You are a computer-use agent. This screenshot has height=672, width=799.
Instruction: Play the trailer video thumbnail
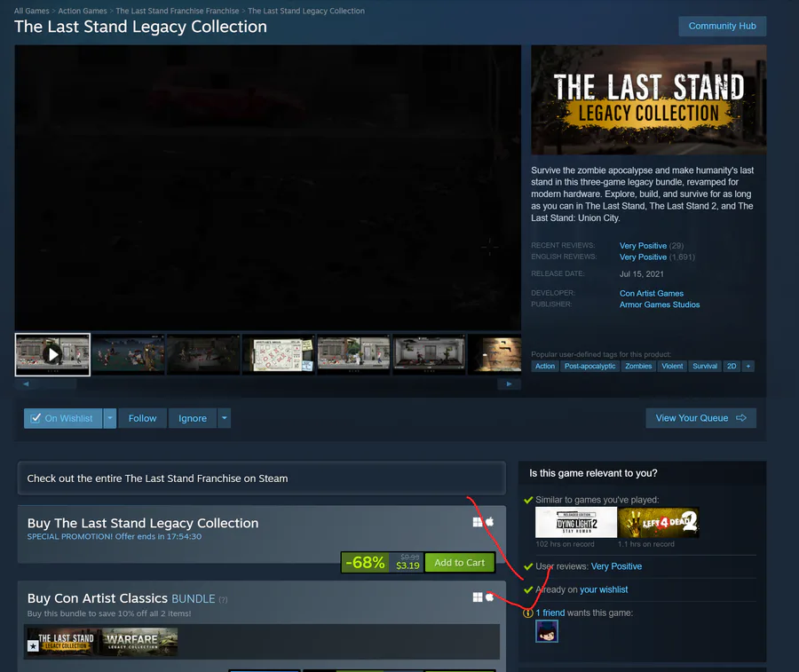52,354
